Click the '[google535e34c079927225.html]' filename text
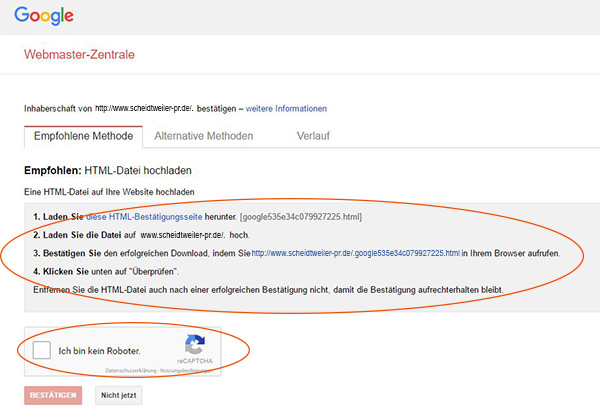Viewport: 600px width, 416px height. 301,217
